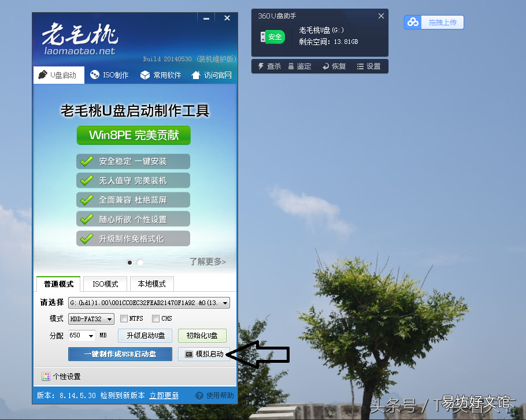
Task: Click the 老毛桃 laomaotao.net logo
Action: click(80, 39)
